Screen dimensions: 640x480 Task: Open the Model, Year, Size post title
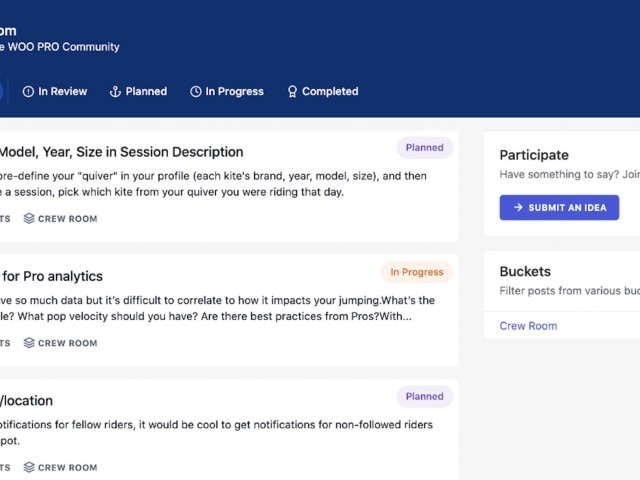(120, 152)
